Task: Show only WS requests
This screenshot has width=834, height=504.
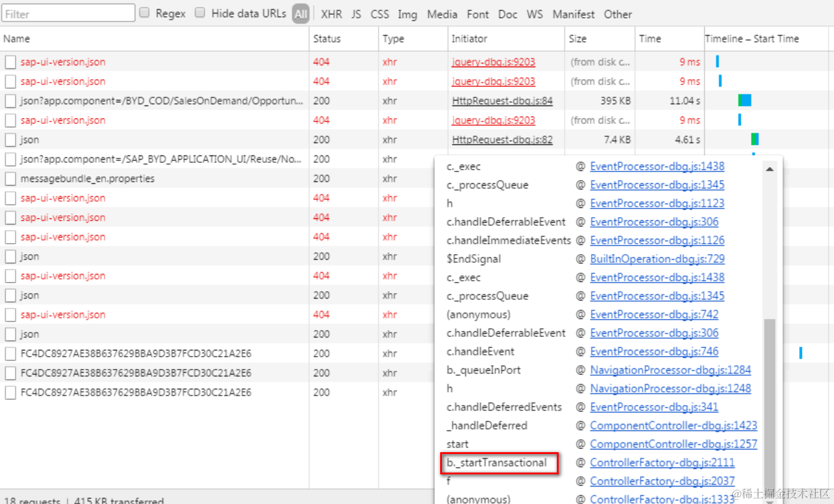Action: (x=535, y=14)
